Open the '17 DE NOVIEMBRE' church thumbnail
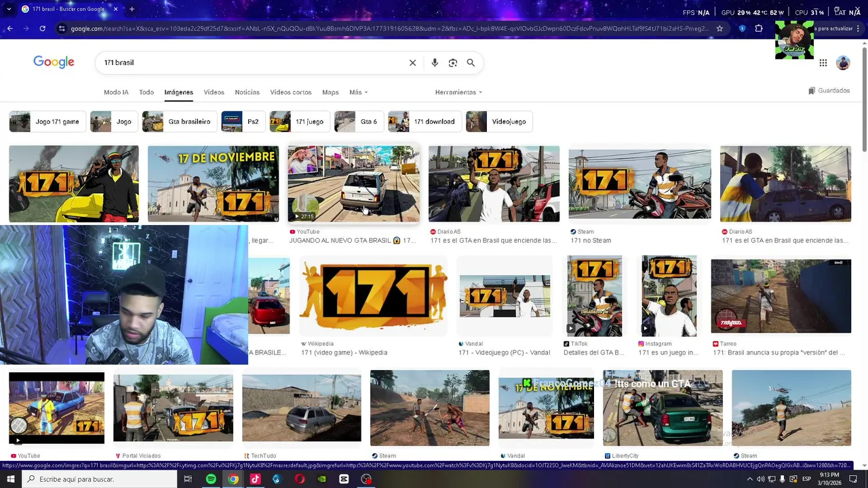868x488 pixels. pyautogui.click(x=213, y=184)
